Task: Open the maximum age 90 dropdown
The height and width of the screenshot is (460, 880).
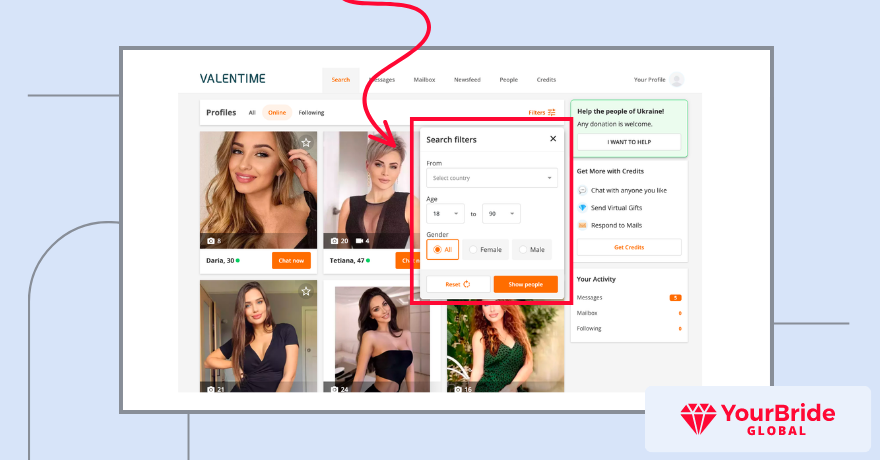Action: pyautogui.click(x=501, y=214)
